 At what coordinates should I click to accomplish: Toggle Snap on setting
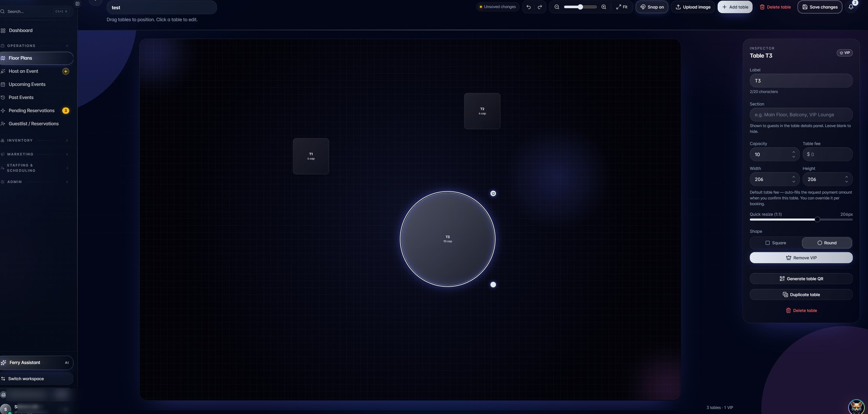coord(652,7)
